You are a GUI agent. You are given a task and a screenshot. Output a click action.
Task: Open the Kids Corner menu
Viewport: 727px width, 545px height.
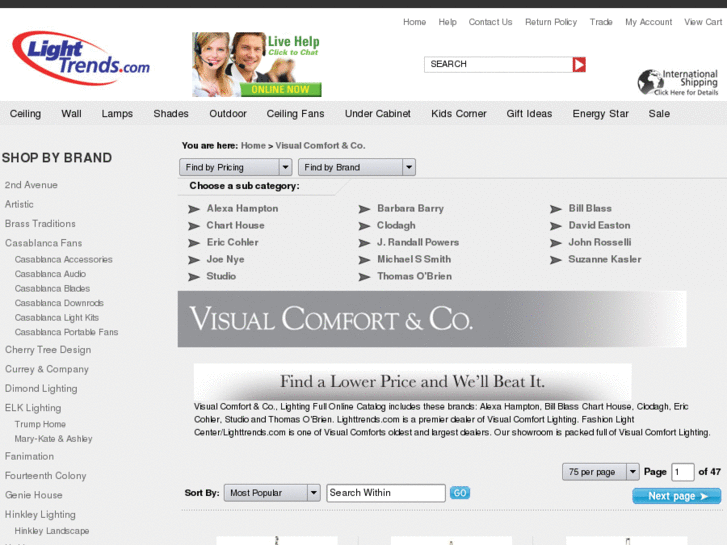coord(459,114)
